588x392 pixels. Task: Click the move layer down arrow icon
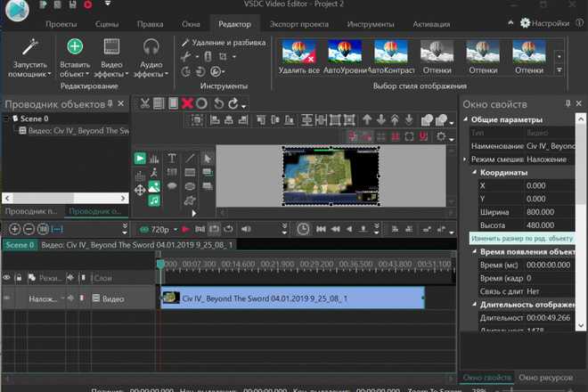click(381, 120)
